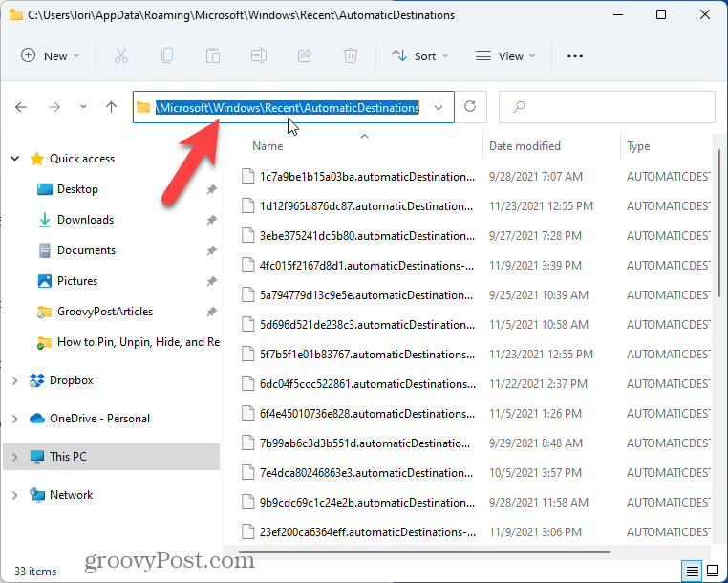This screenshot has width=728, height=583.
Task: Select Network in navigation pane
Action: (71, 495)
